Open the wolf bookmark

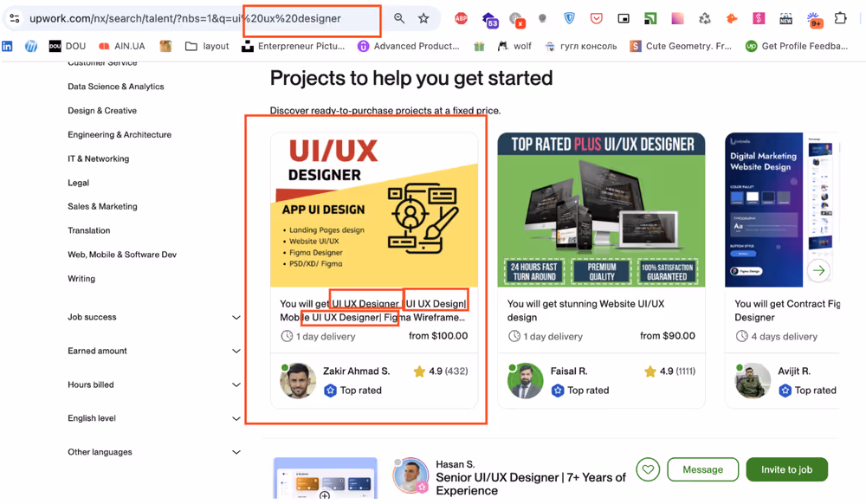pos(514,47)
